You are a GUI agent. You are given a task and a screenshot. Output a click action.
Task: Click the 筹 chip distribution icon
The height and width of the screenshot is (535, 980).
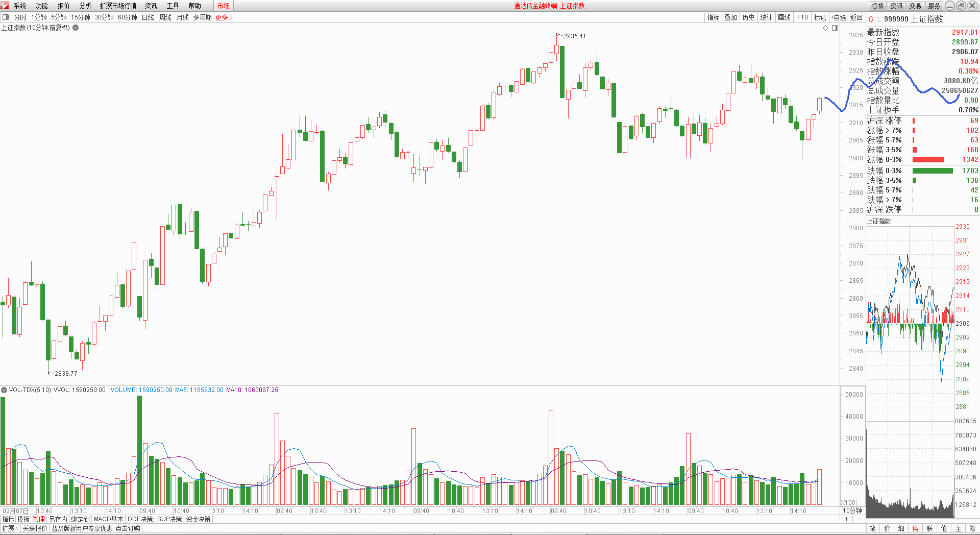(972, 529)
